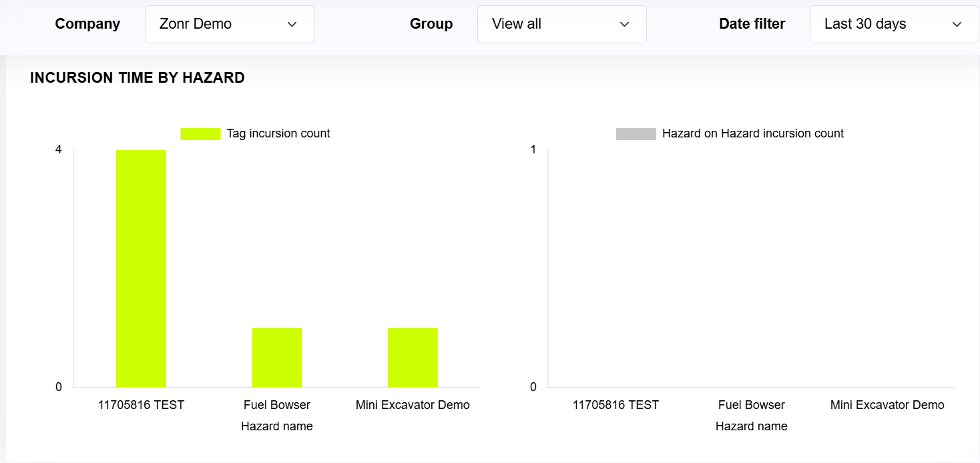
Task: Click the Date filter label
Action: pyautogui.click(x=752, y=24)
